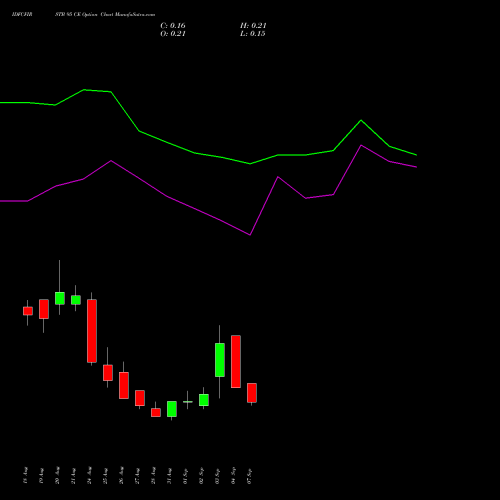Click the '04 Sep' date axis label
The image size is (500, 500).
click(x=234, y=475)
